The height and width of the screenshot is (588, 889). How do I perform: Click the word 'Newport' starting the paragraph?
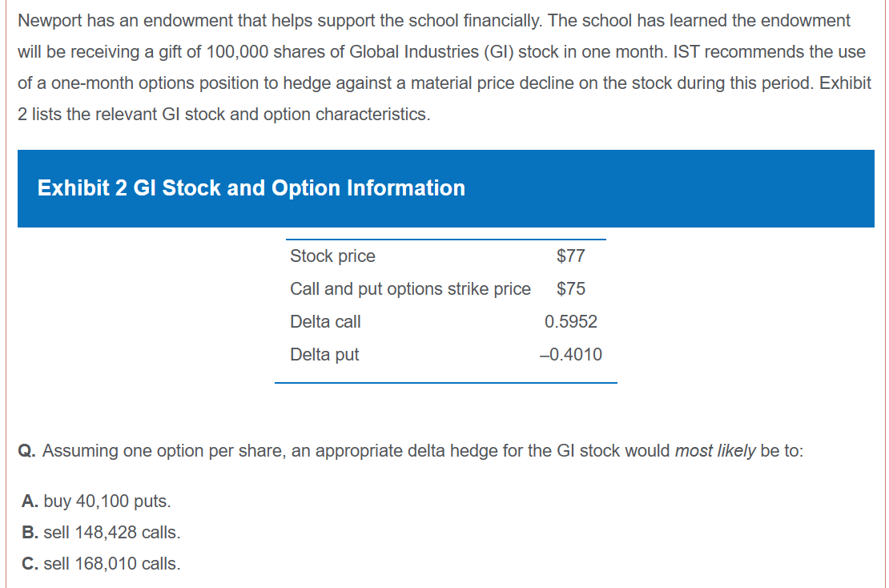(47, 21)
